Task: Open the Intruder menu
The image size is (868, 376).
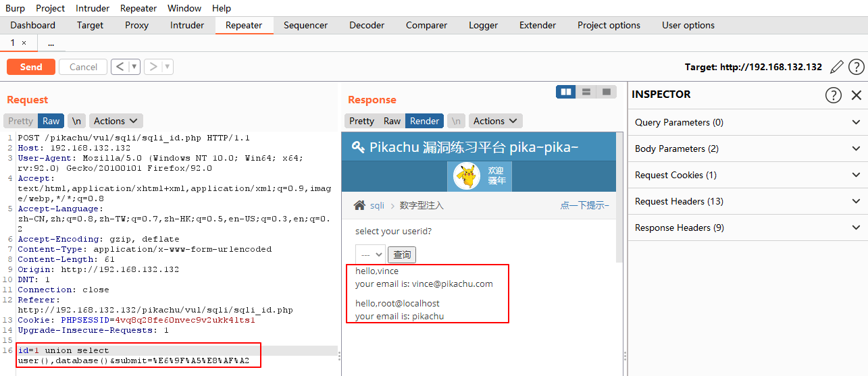Action: point(93,8)
